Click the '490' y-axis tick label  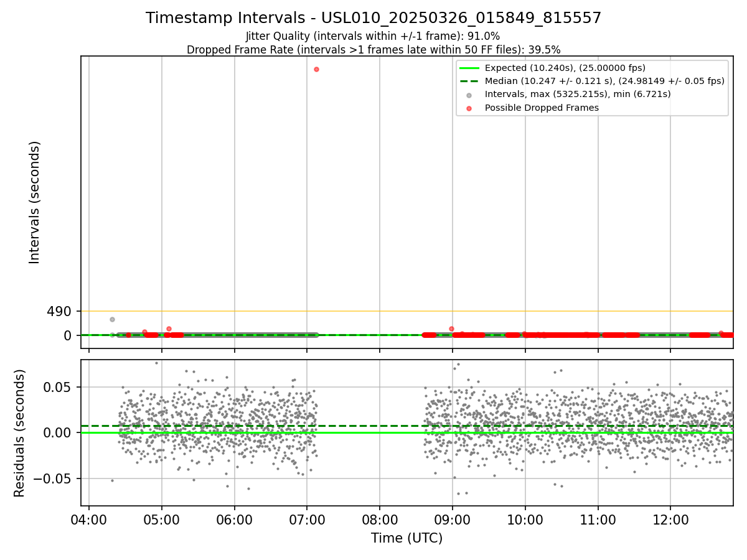coord(59,311)
